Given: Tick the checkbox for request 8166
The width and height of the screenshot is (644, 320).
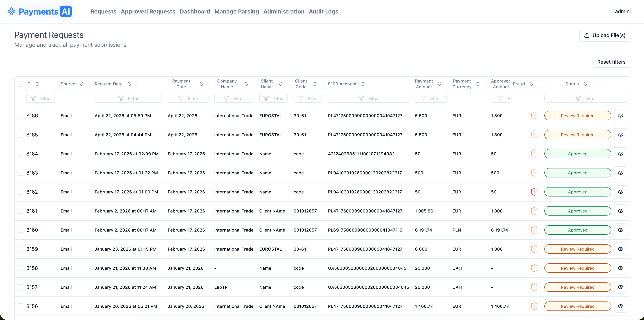Looking at the screenshot, I should pos(21,116).
